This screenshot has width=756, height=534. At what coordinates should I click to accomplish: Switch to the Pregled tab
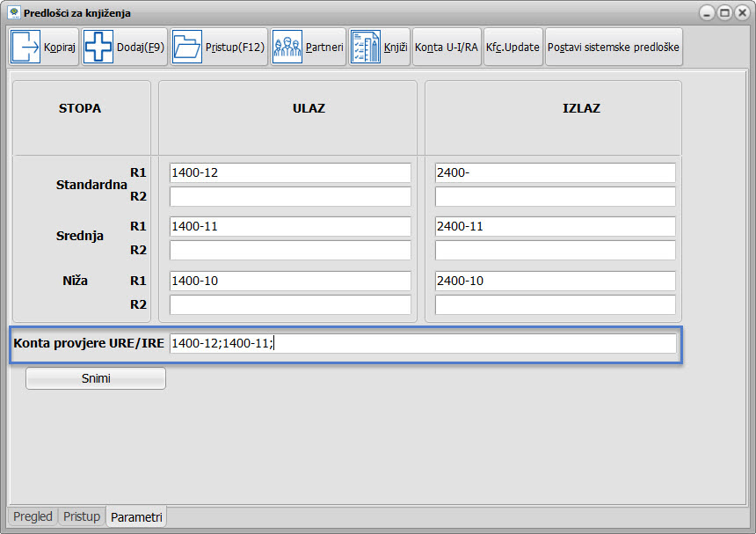click(x=33, y=516)
